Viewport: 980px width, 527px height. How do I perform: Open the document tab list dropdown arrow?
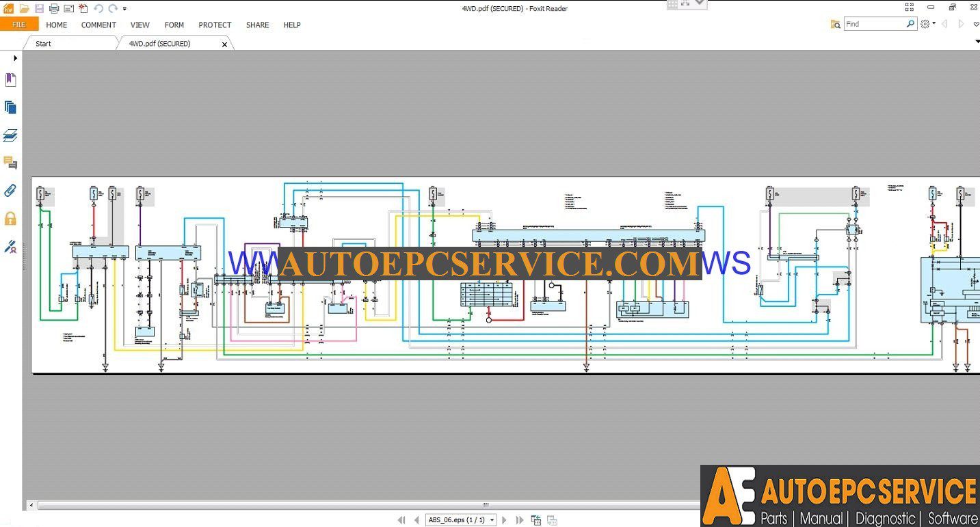pos(977,42)
